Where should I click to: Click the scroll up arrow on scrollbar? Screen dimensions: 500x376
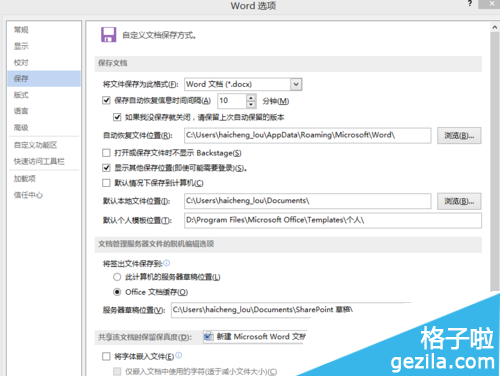tap(495, 27)
